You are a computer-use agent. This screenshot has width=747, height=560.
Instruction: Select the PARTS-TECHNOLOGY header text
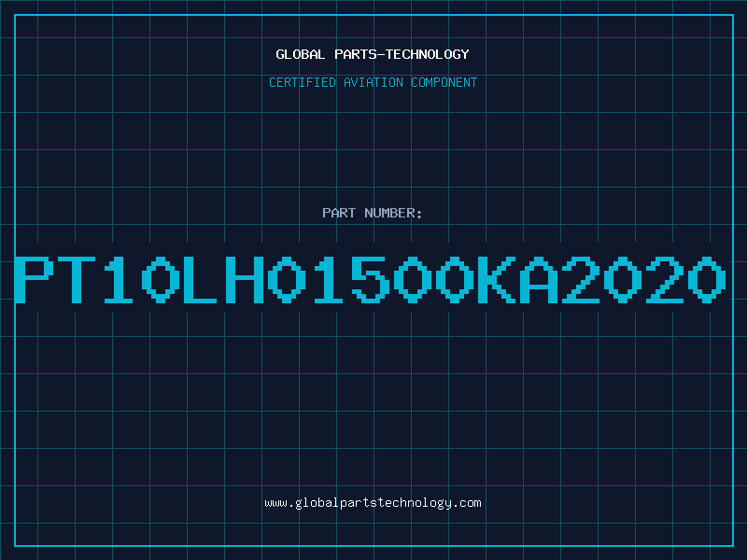pyautogui.click(x=402, y=54)
